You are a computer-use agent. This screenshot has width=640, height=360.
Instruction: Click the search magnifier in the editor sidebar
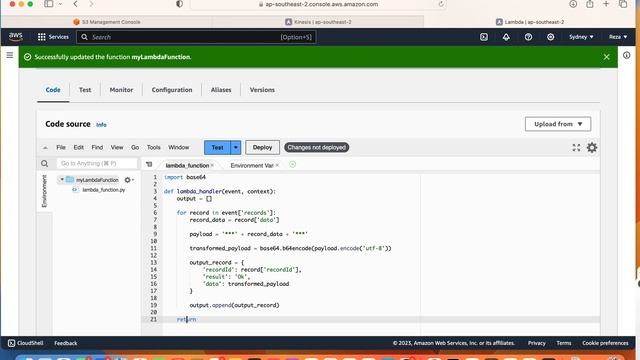[x=44, y=164]
